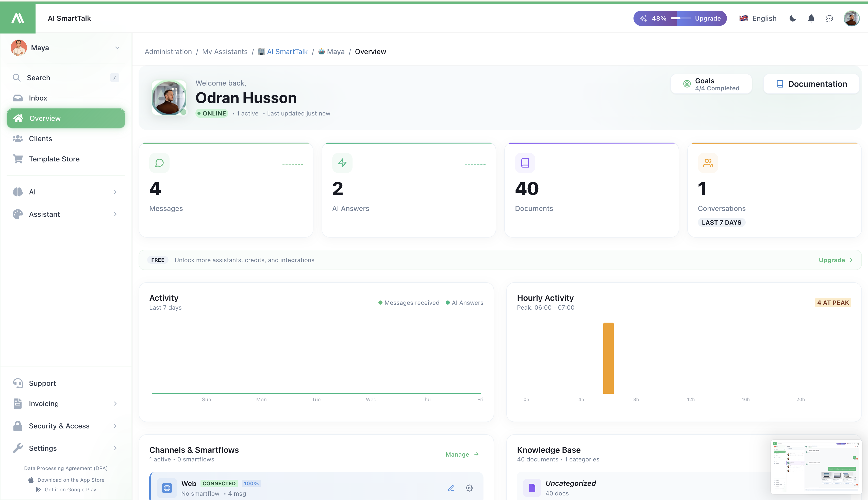This screenshot has height=500, width=868.
Task: Expand the Security & Access section
Action: click(x=65, y=426)
